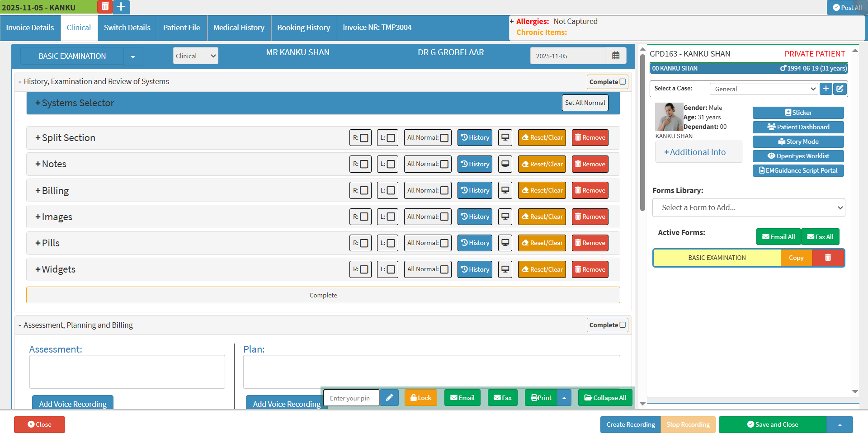Open the Patient File tab

[181, 28]
